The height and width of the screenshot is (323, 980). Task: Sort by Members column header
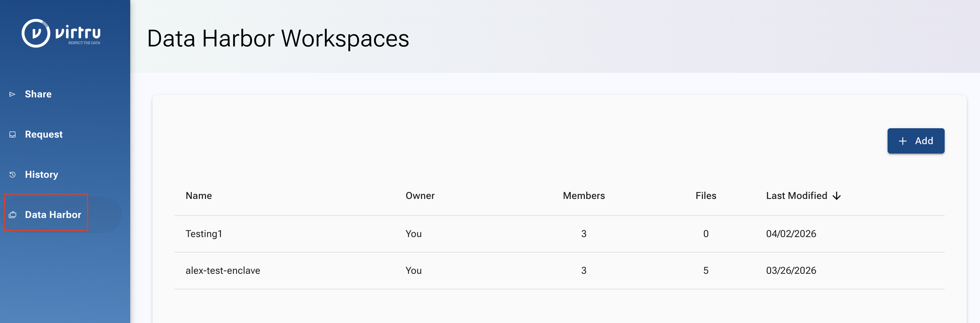pos(583,196)
